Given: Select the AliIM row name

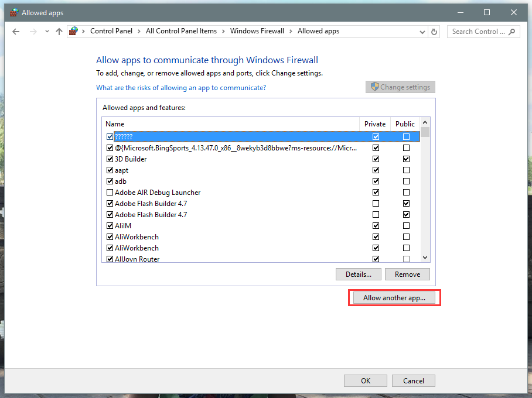Looking at the screenshot, I should (x=123, y=226).
